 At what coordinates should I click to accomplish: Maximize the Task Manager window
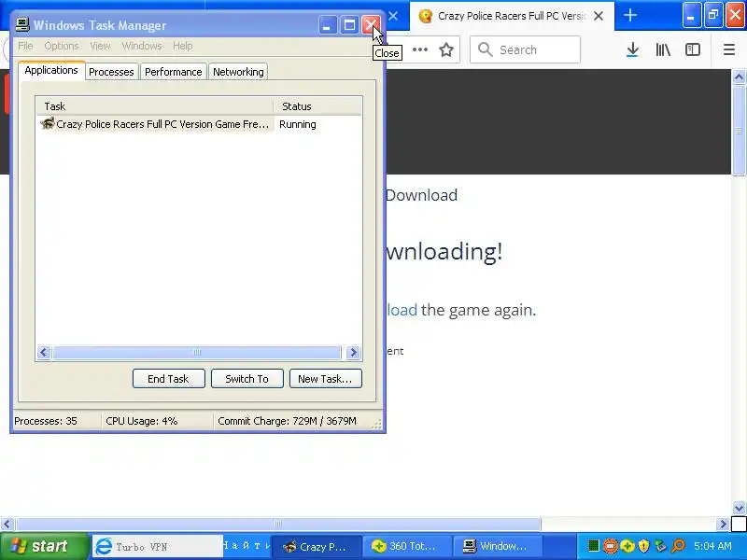tap(349, 25)
